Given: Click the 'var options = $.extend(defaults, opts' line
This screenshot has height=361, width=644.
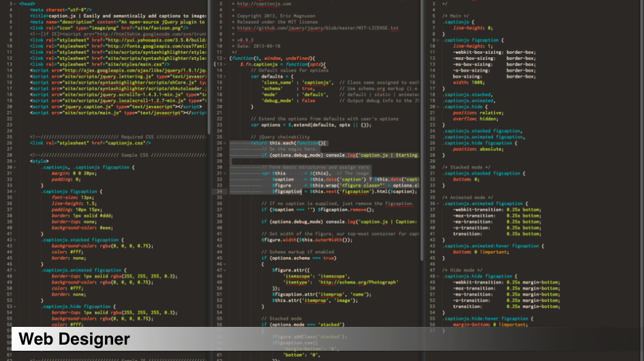Looking at the screenshot, I should pyautogui.click(x=311, y=125).
